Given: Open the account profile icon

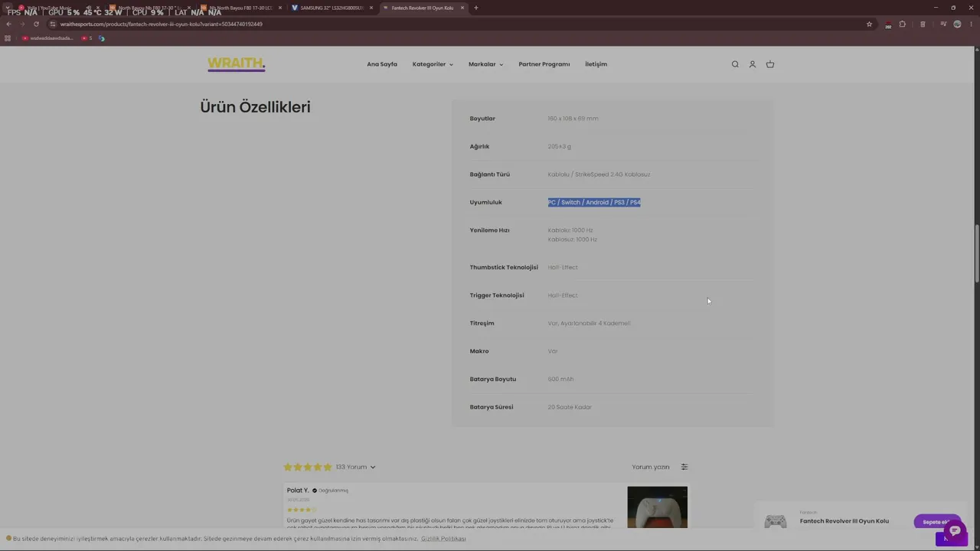Looking at the screenshot, I should tap(753, 64).
